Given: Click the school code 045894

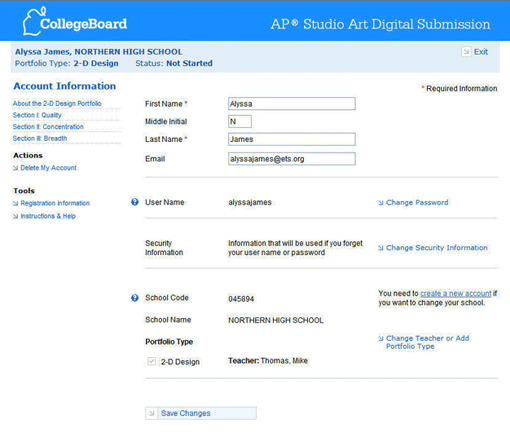Looking at the screenshot, I should coord(241,299).
